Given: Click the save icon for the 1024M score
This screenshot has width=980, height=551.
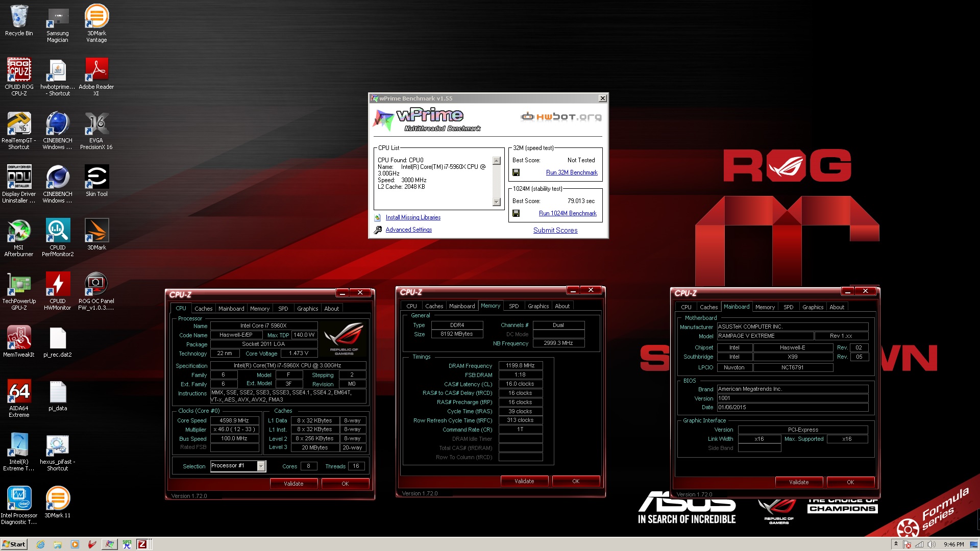Looking at the screenshot, I should (x=516, y=213).
